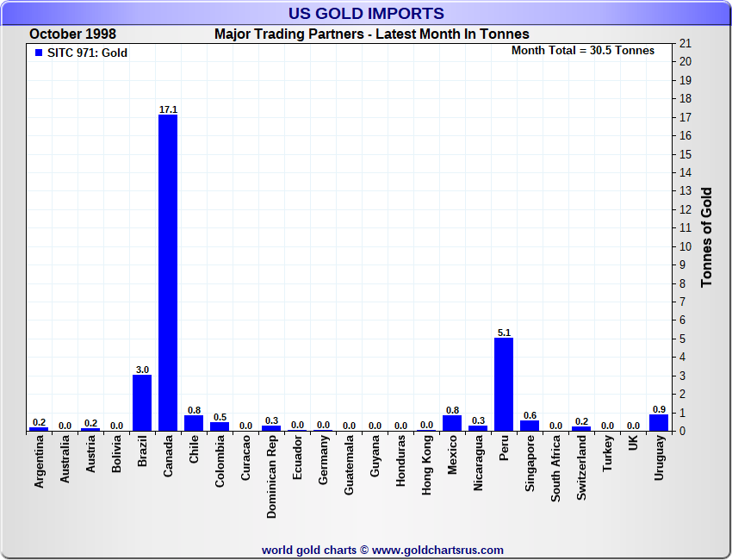Click the 'Mexico' axis label
Viewport: 732px width, 560px height.
click(x=452, y=454)
